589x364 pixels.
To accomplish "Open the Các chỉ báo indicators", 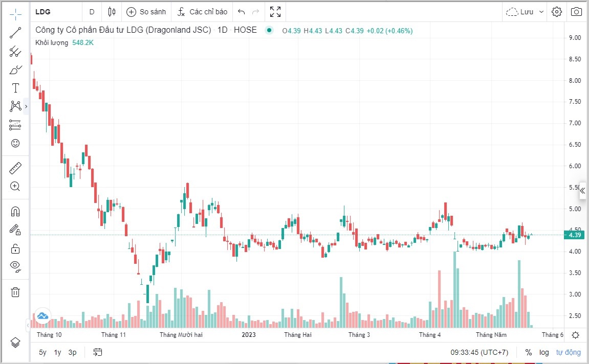I will 202,12.
